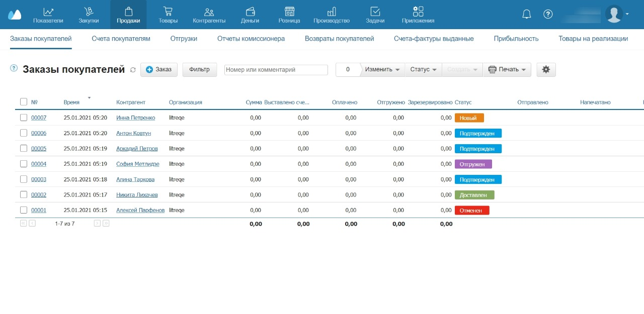This screenshot has width=644, height=314.
Task: Click the MoySklad cloud logo
Action: click(x=15, y=15)
